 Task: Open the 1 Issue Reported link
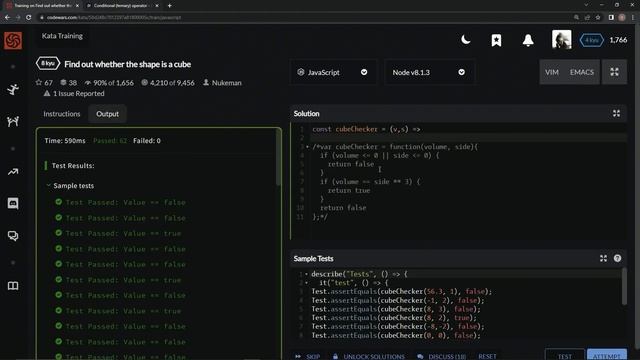[x=74, y=93]
